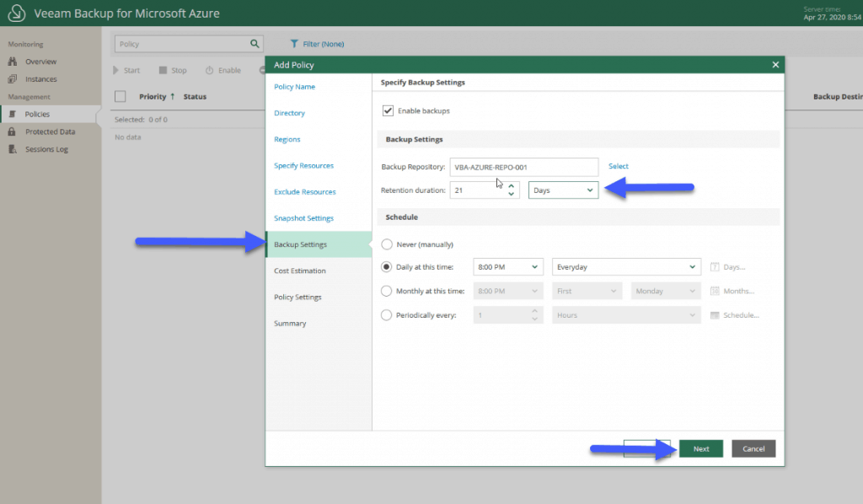Image resolution: width=863 pixels, height=504 pixels.
Task: Click the Protected Data lock icon
Action: click(x=12, y=131)
